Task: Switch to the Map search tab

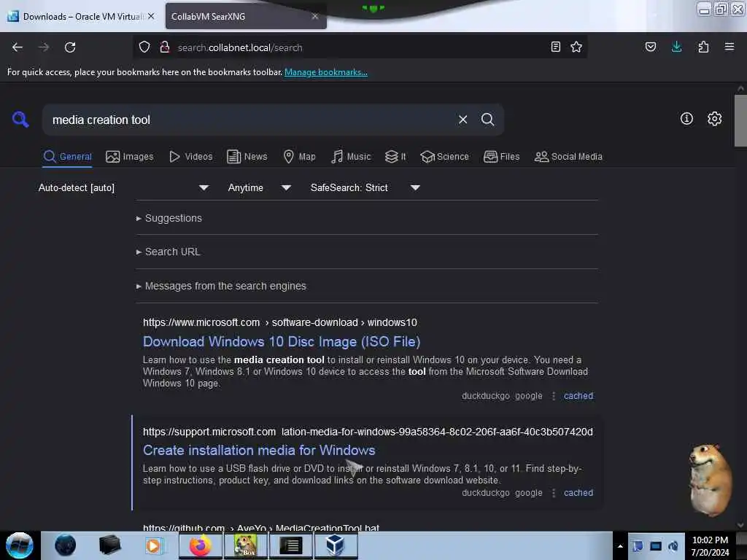Action: coord(299,157)
